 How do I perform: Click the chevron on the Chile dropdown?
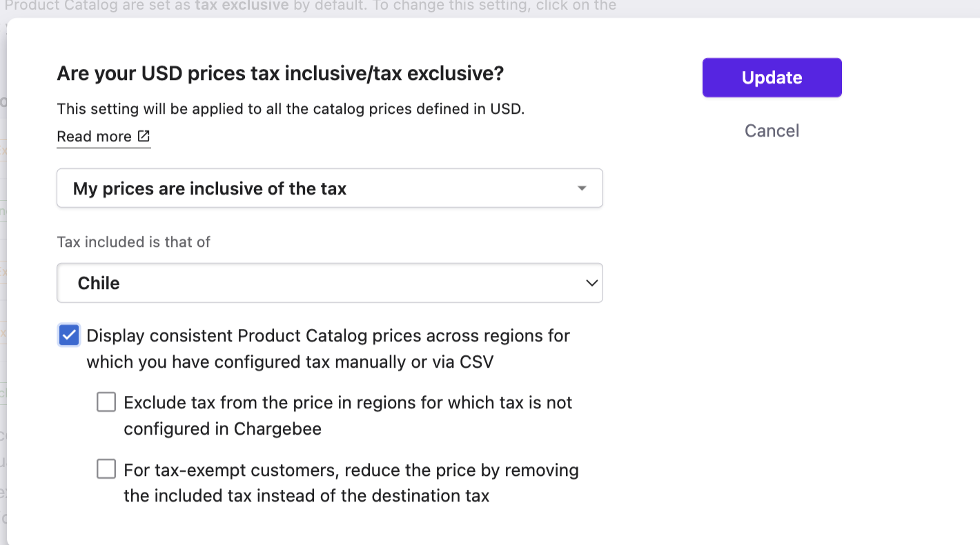coord(591,283)
